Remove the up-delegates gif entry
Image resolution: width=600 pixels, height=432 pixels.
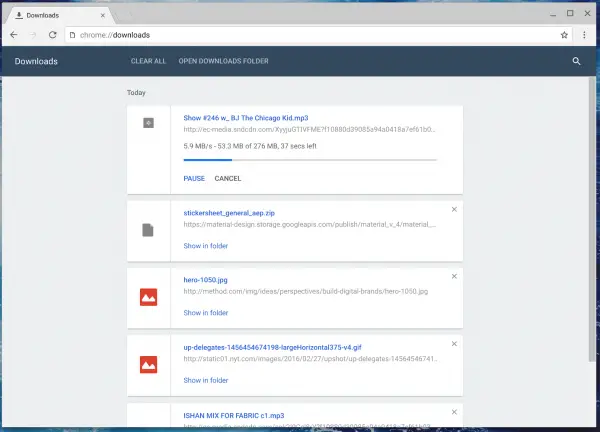(x=454, y=344)
